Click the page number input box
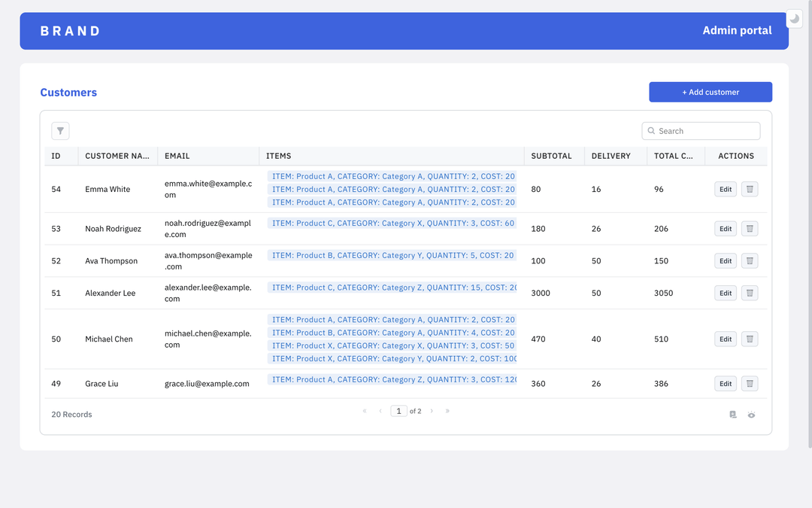This screenshot has height=508, width=812. pos(398,411)
